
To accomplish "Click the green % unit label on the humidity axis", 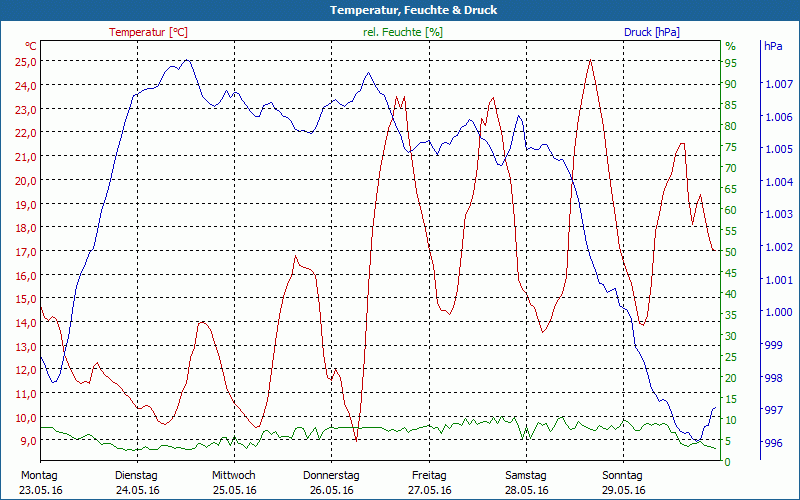I will [730, 46].
